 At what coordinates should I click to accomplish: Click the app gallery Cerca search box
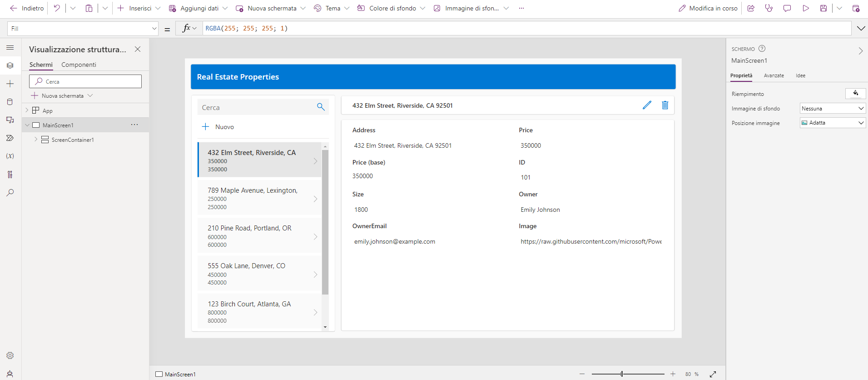[263, 107]
